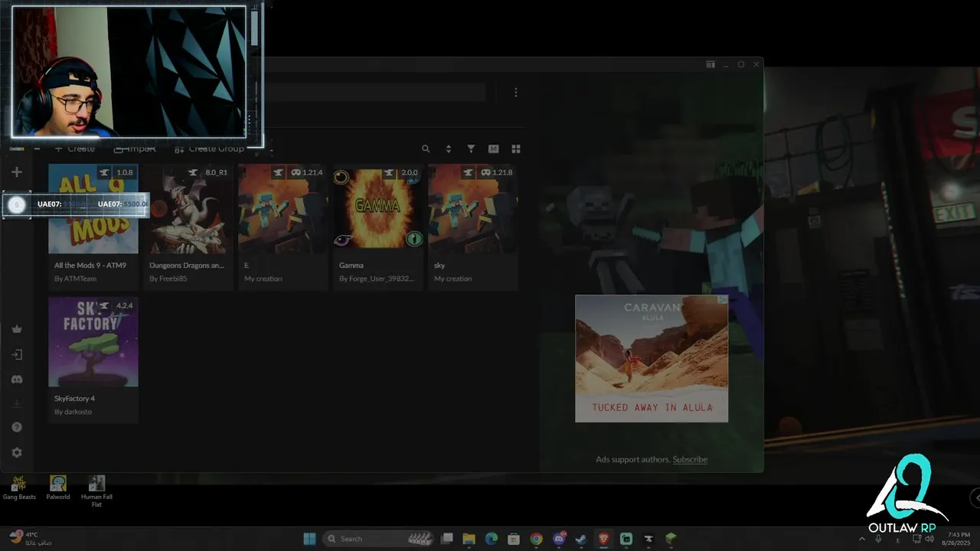
Task: Click the CurseForge anvil taskbar icon
Action: point(648,539)
